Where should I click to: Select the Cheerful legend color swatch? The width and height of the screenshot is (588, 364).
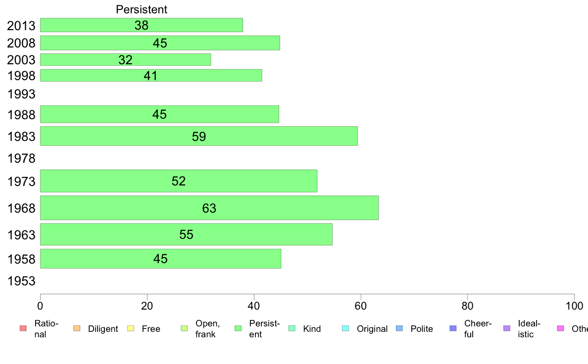[453, 328]
